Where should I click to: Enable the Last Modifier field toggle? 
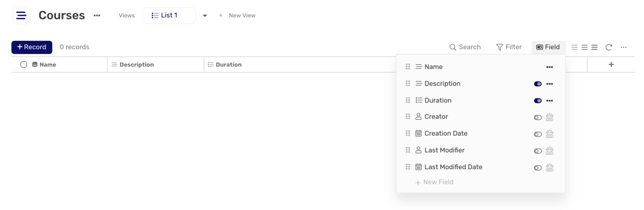tap(538, 151)
